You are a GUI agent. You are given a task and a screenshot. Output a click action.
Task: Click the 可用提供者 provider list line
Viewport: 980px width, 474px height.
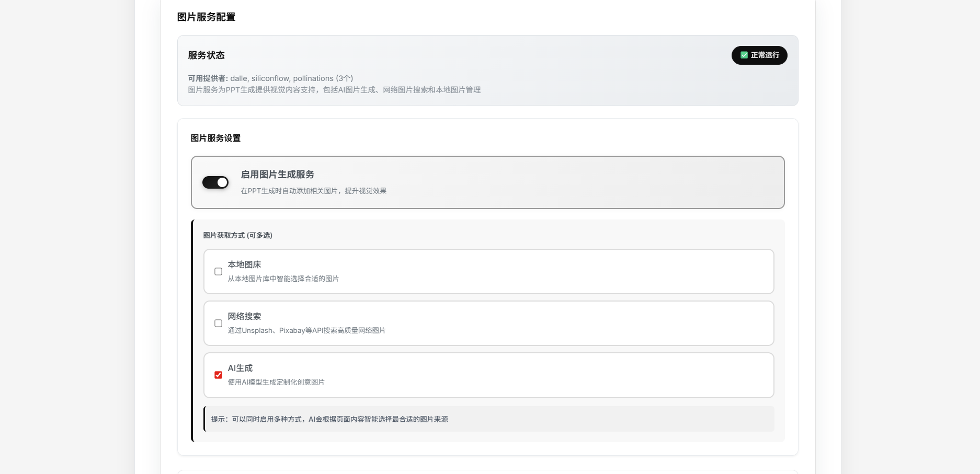270,78
